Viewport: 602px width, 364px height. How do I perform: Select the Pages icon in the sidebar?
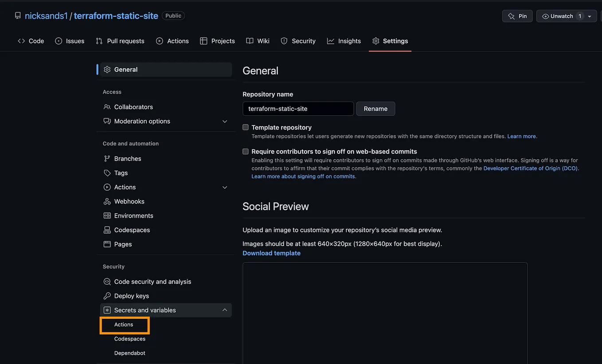pos(107,244)
